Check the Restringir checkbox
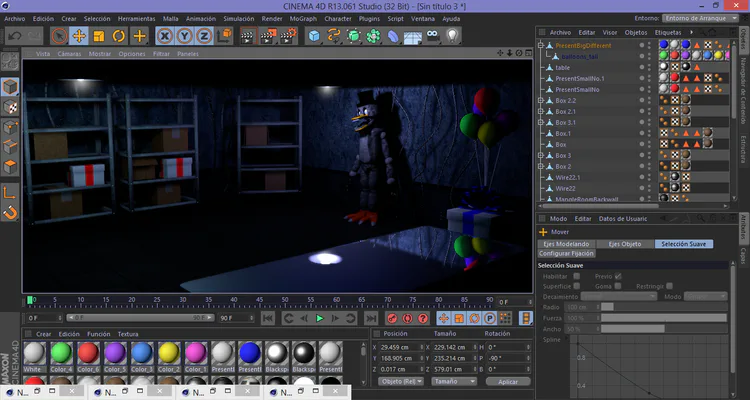The image size is (750, 400). [x=669, y=286]
